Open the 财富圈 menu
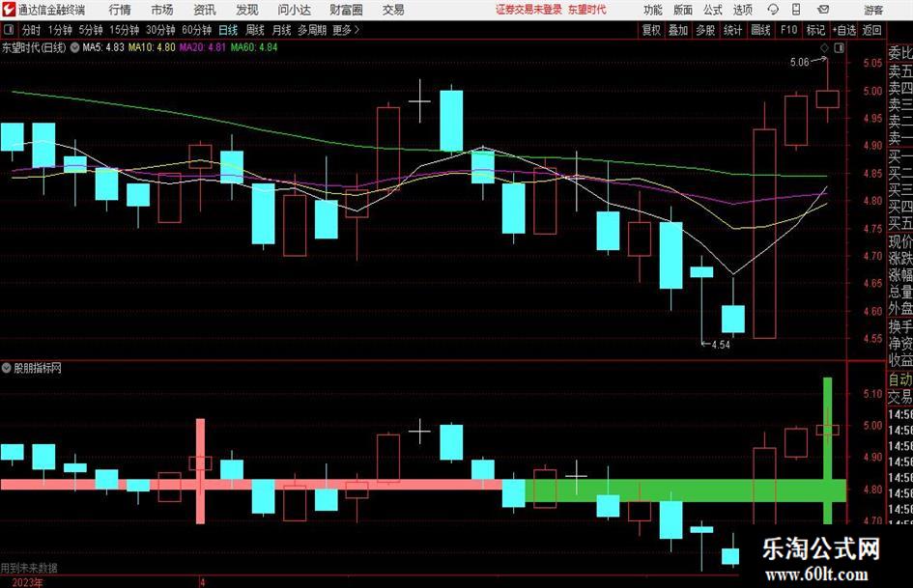This screenshot has width=913, height=588. click(x=346, y=10)
